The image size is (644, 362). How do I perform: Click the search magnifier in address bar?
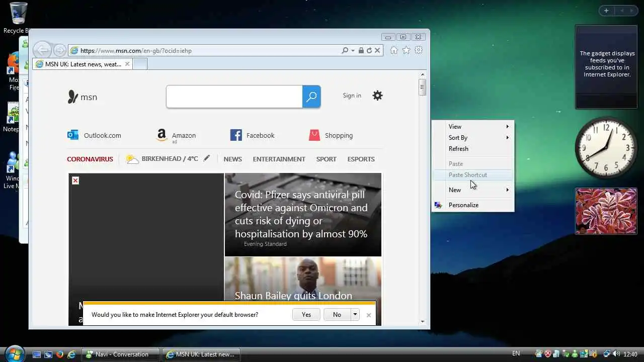pyautogui.click(x=345, y=50)
